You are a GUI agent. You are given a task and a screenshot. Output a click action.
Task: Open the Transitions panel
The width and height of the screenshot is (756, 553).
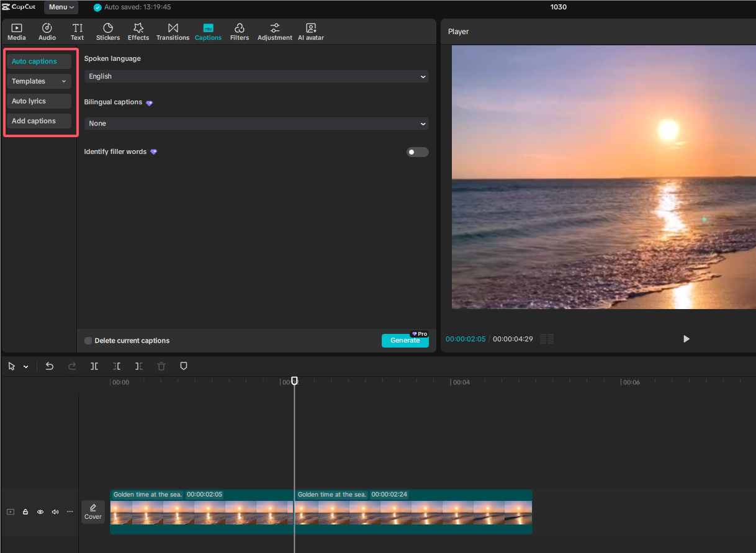click(x=173, y=31)
